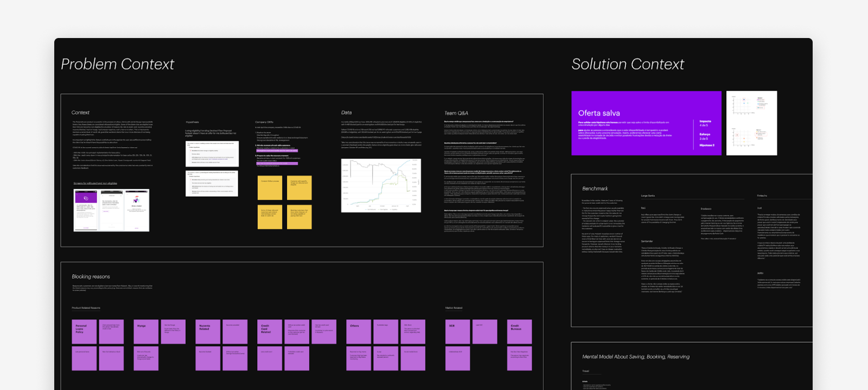Click the app screens mockup image
Image resolution: width=868 pixels, height=390 pixels.
[111, 210]
